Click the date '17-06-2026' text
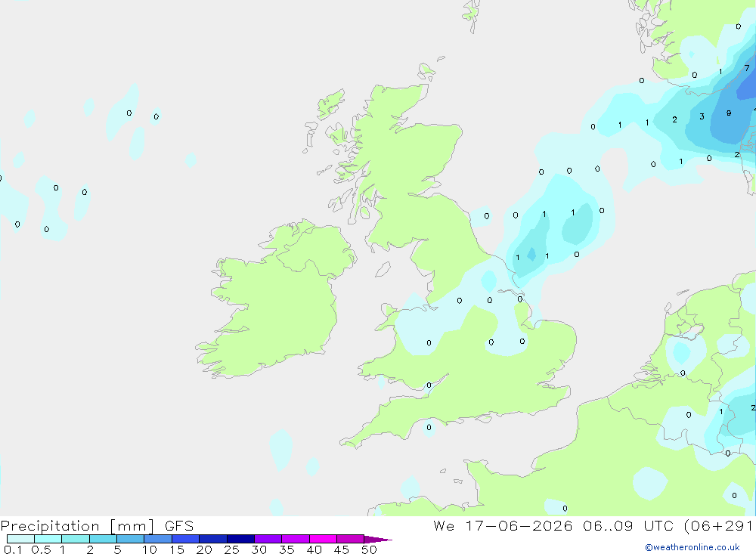 click(x=519, y=525)
